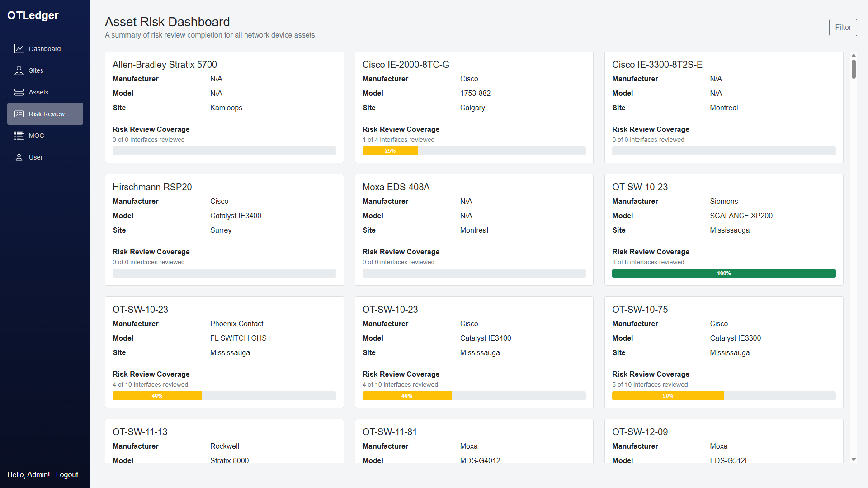The image size is (868, 488).
Task: Select the MOC document icon in the sidebar
Action: click(19, 136)
